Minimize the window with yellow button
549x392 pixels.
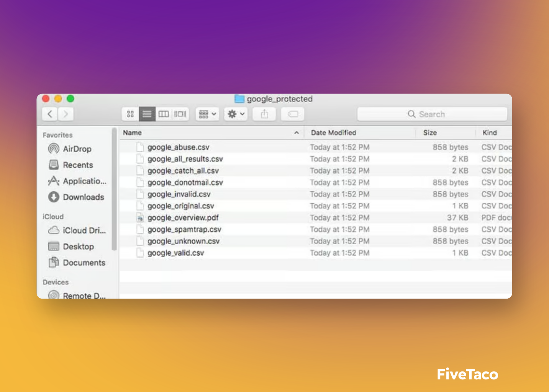58,98
